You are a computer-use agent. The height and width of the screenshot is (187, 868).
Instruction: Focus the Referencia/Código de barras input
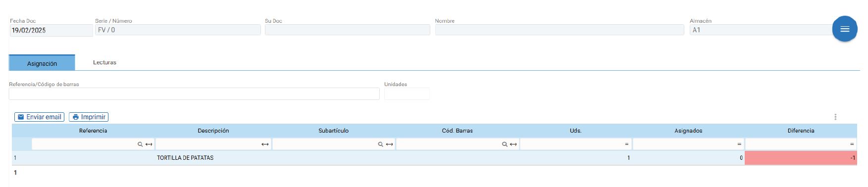[194, 93]
